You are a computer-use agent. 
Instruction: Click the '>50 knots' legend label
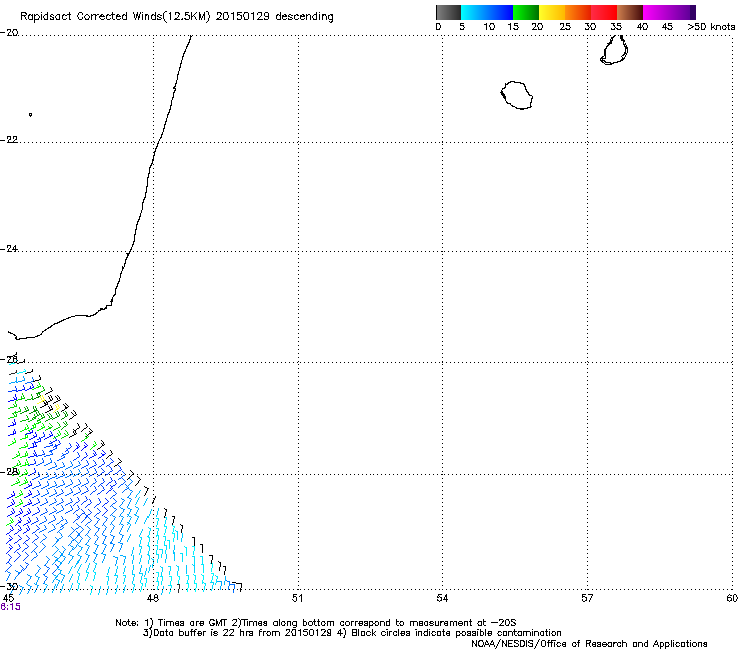click(x=711, y=27)
